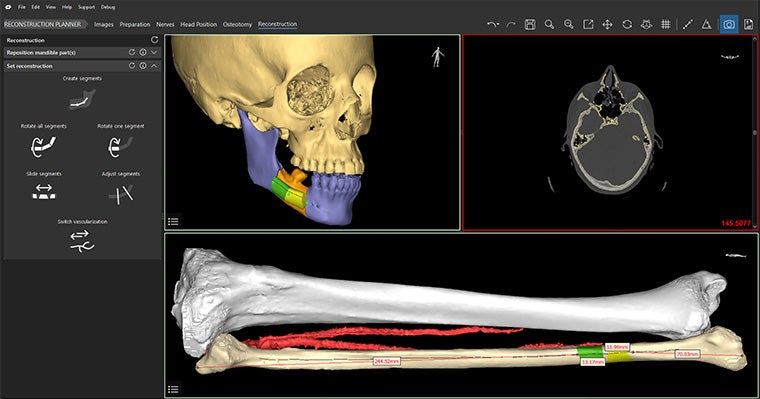This screenshot has height=399, width=760.
Task: Click the Create segments icon
Action: [82, 99]
